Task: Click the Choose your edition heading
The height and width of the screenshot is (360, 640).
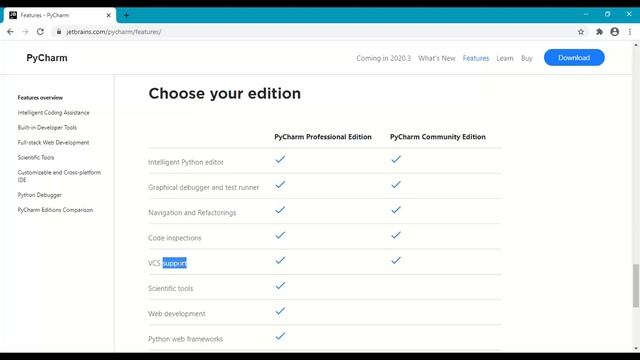Action: point(224,93)
